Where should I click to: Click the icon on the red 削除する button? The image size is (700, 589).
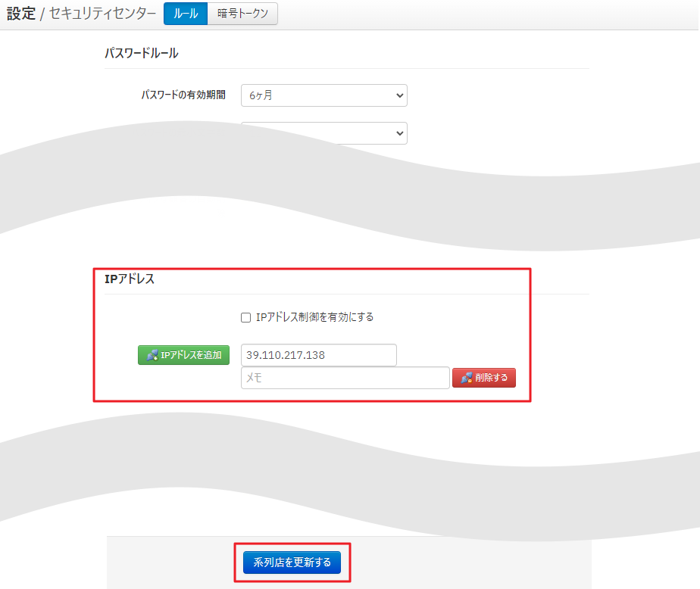pos(467,378)
